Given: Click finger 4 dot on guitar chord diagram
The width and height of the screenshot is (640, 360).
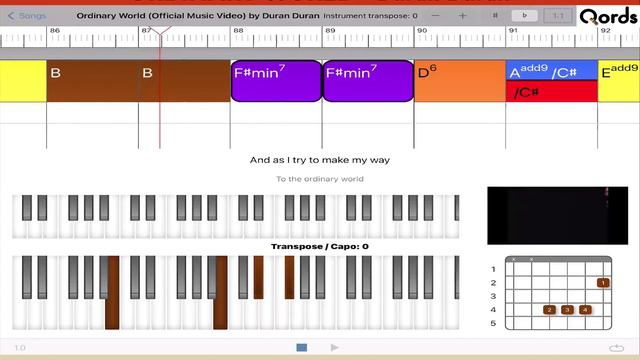Looking at the screenshot, I should (585, 310).
